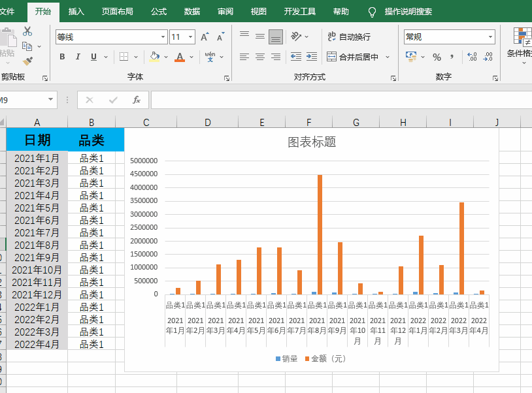Increase font size with the larger A icon
This screenshot has height=393, width=532.
(205, 37)
